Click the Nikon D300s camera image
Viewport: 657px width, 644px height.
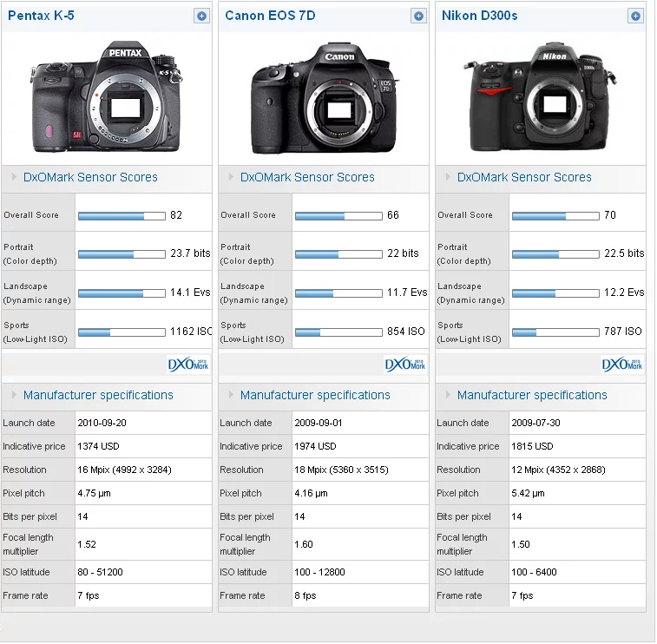pos(540,96)
